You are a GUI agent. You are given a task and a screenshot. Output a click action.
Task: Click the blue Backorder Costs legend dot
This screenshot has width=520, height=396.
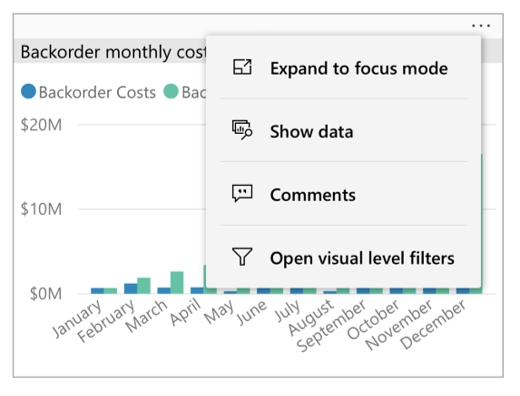28,91
